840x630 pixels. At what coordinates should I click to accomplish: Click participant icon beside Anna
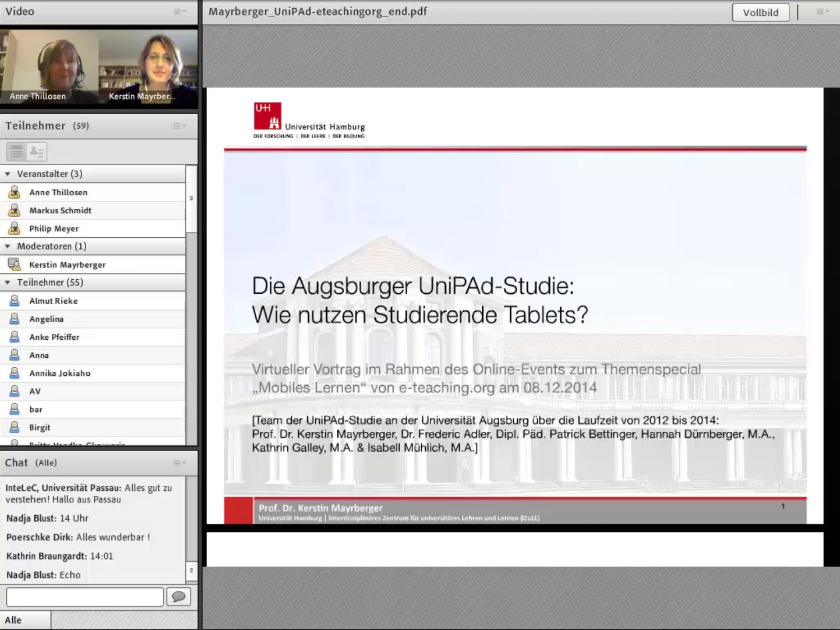click(15, 355)
